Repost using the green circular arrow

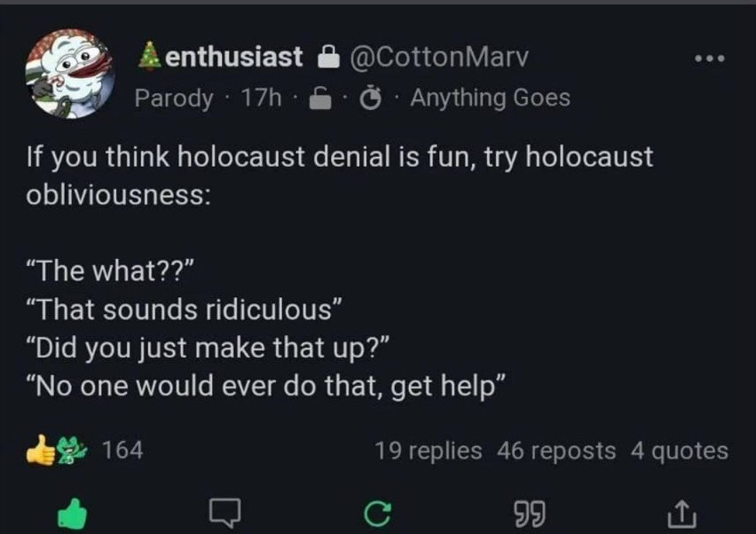pyautogui.click(x=377, y=514)
